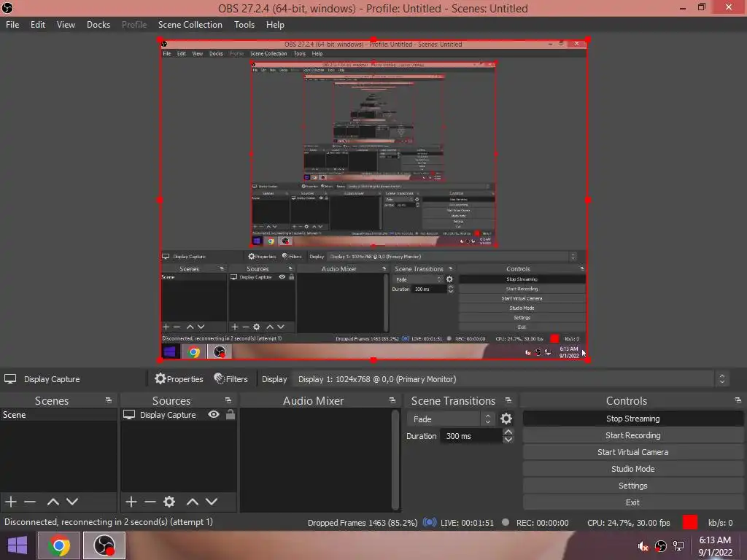Select the Scene item in Scenes list
Screen dimensions: 747x560
58,415
